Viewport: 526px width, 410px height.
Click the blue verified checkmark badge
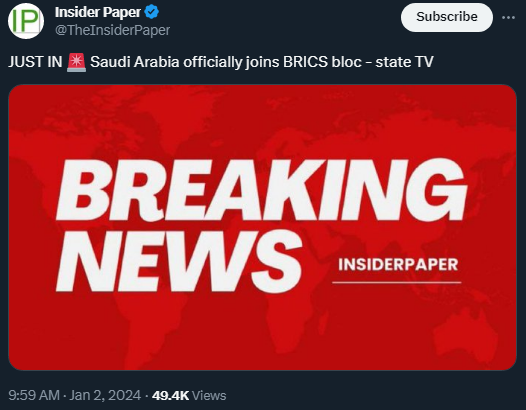151,12
